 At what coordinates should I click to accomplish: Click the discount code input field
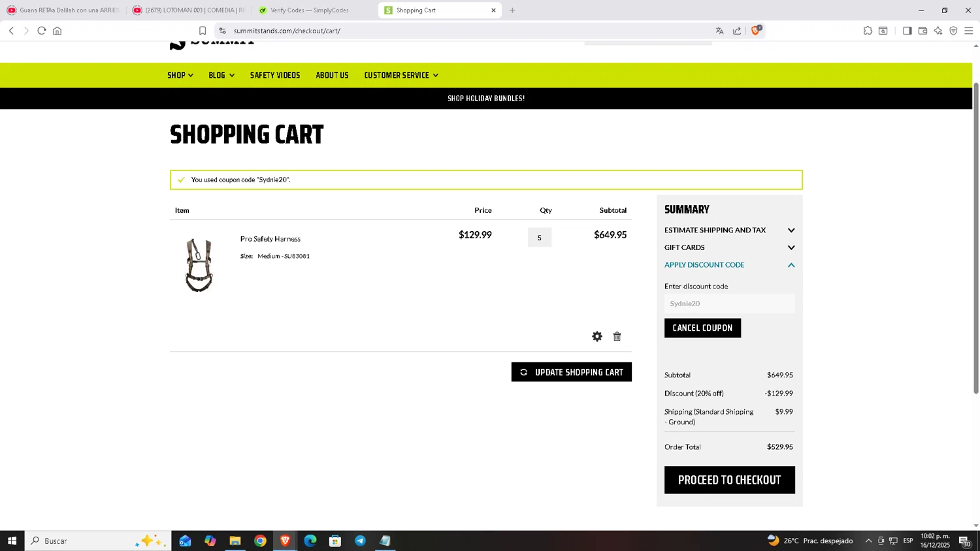pos(729,304)
